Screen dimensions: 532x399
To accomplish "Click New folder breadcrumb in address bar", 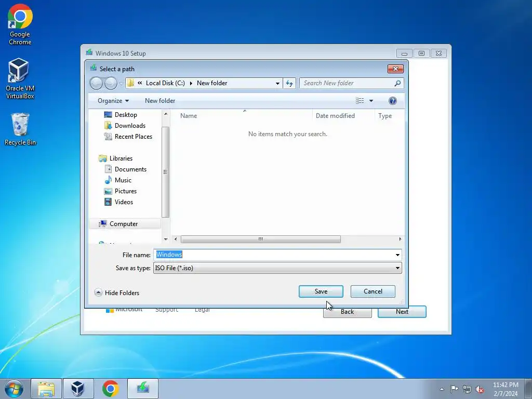I will [x=212, y=83].
